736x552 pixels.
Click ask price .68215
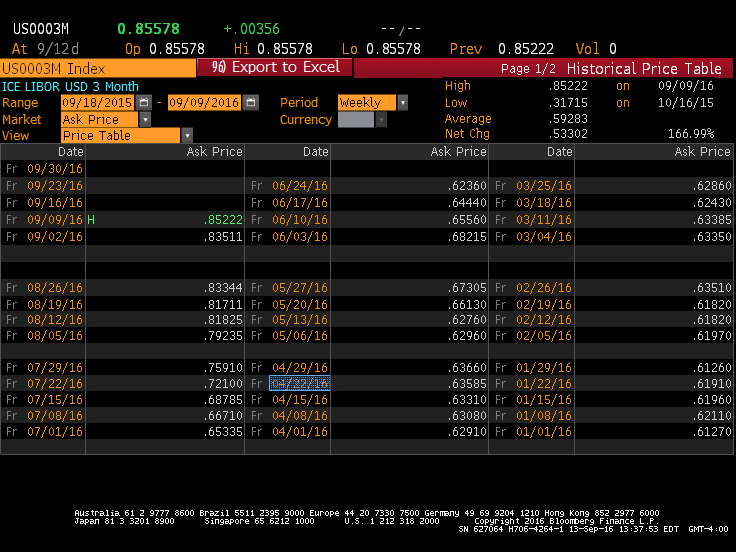pyautogui.click(x=467, y=237)
